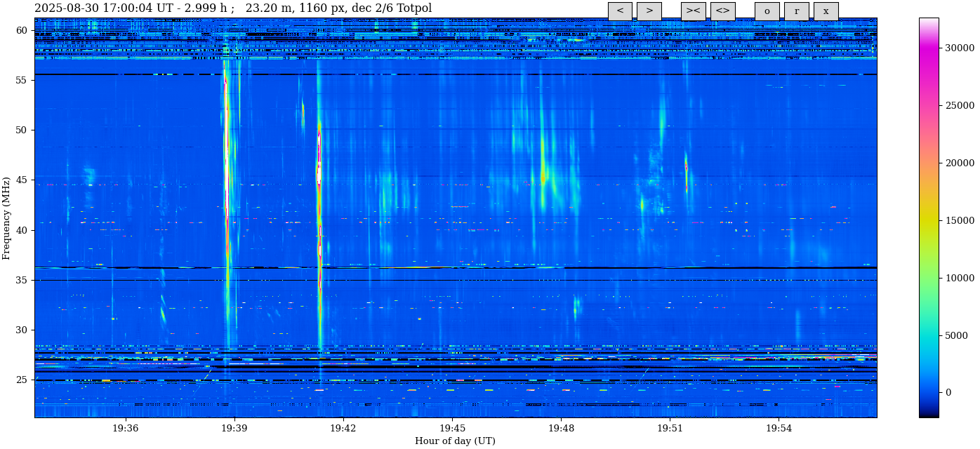Click the colorbar near value 15000
The height and width of the screenshot is (449, 980).
point(929,220)
